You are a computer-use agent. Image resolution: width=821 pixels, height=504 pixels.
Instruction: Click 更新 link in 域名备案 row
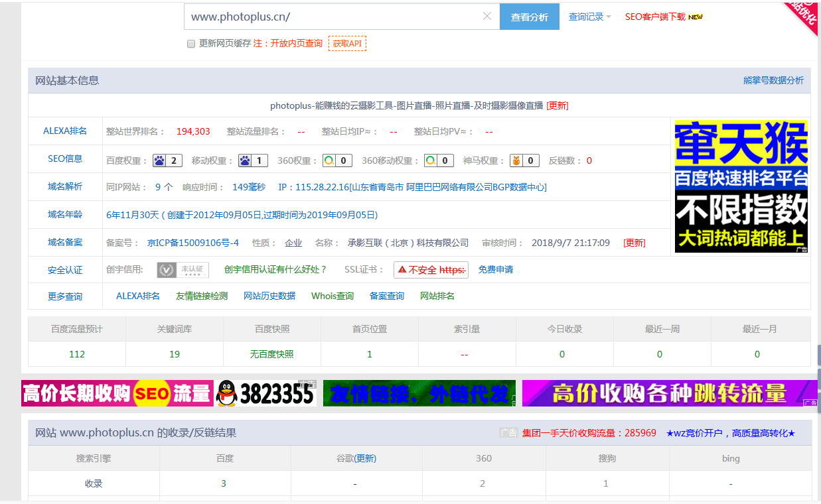tap(634, 243)
